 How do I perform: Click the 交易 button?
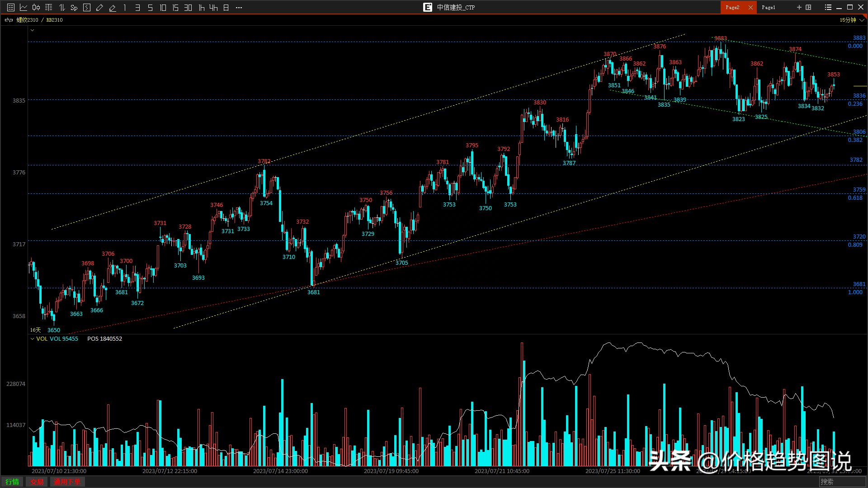37,482
